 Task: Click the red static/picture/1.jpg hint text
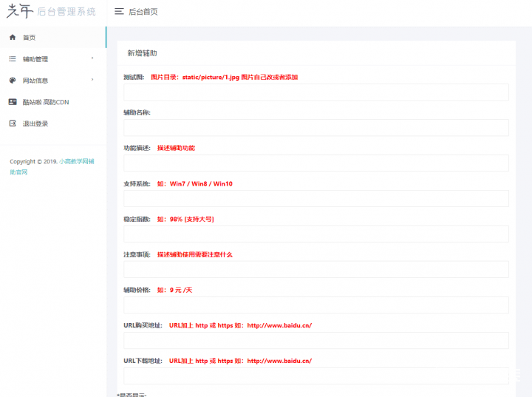pos(225,77)
